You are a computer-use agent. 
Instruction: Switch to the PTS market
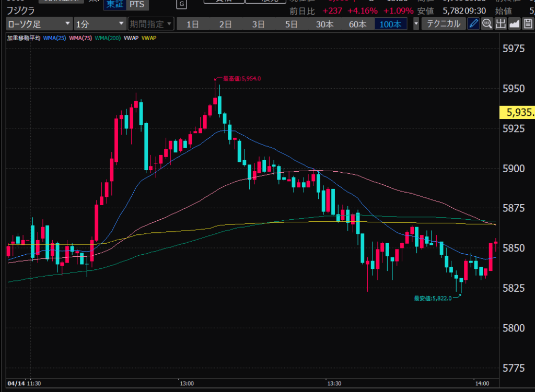[x=138, y=4]
